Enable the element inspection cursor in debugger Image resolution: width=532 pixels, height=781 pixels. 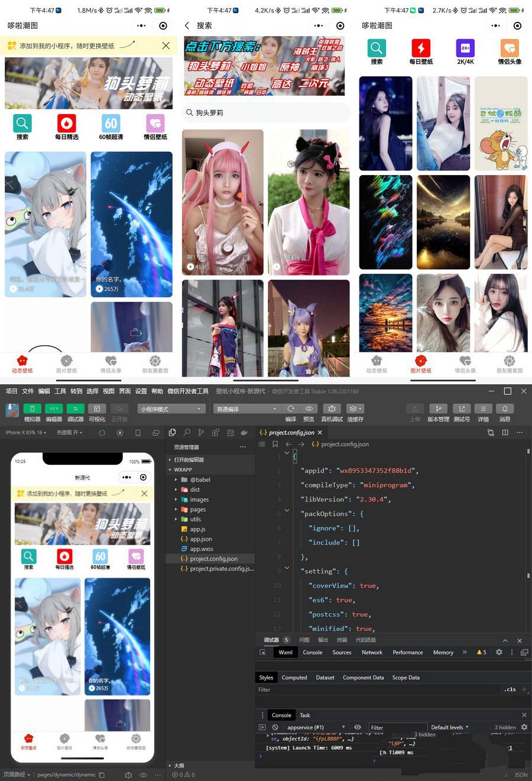263,652
